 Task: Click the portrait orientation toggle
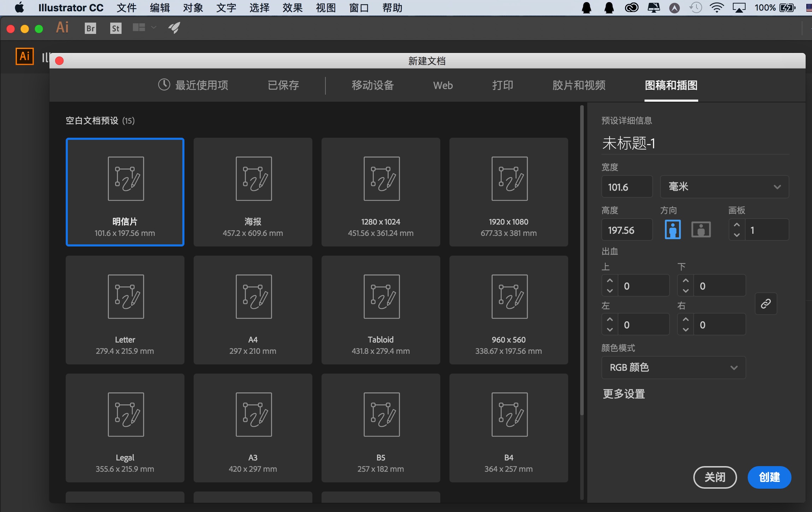[673, 230]
